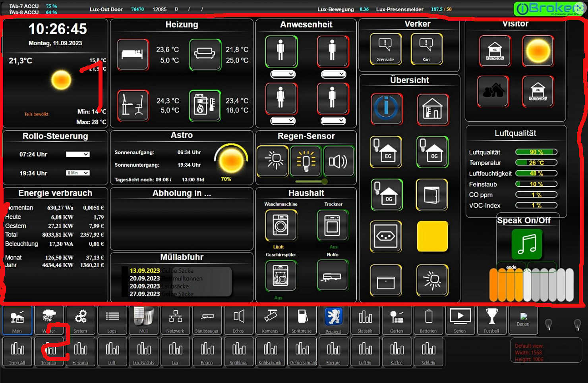The height and width of the screenshot is (383, 588).
Task: Open the Kaffee chart
Action: click(397, 352)
